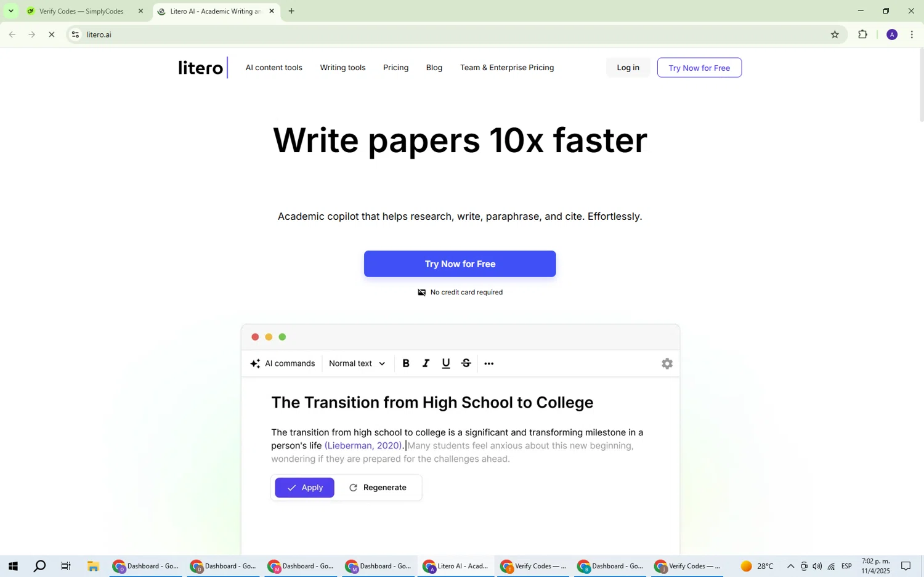Screen dimensions: 924x577
Task: Click Log in button
Action: coord(628,68)
